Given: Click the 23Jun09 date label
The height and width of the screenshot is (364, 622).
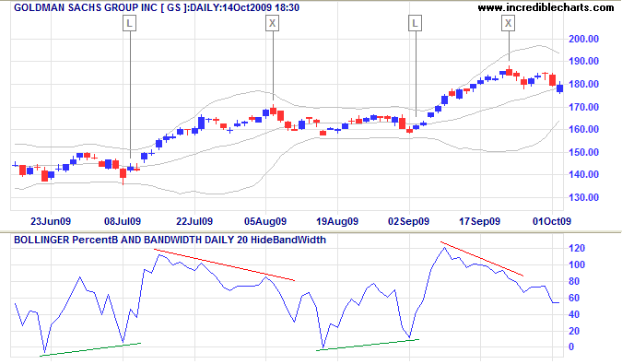Looking at the screenshot, I should click(x=51, y=221).
